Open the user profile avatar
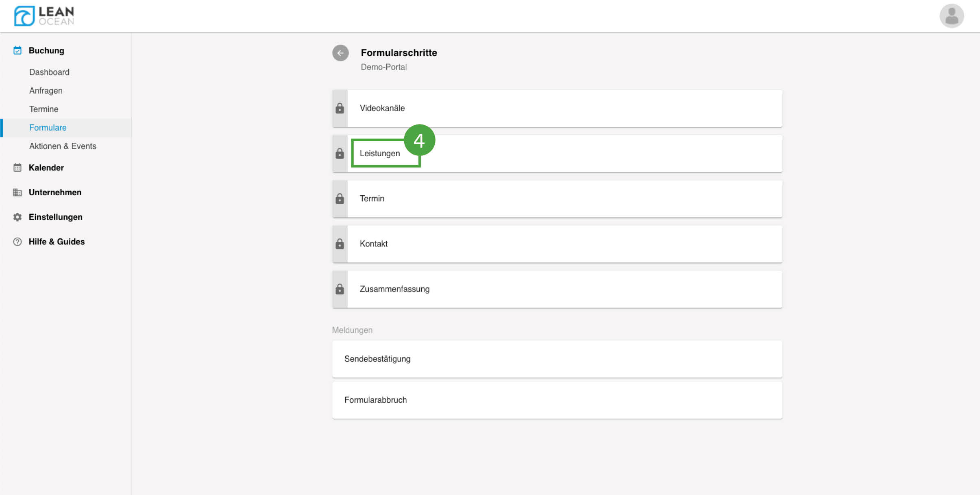 [x=951, y=16]
